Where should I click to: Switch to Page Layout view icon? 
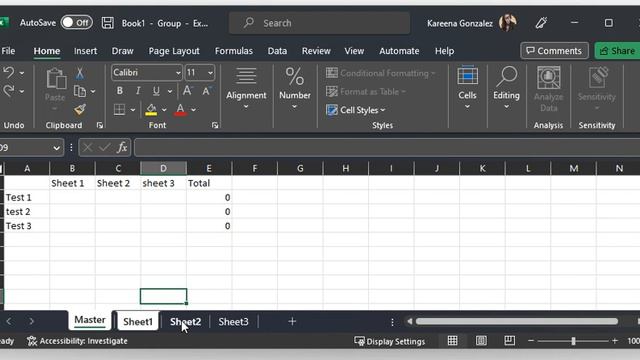click(481, 341)
